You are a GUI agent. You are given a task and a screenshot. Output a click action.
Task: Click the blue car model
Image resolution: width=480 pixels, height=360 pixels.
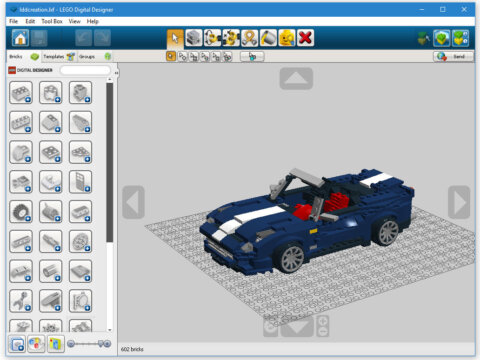[x=307, y=222]
